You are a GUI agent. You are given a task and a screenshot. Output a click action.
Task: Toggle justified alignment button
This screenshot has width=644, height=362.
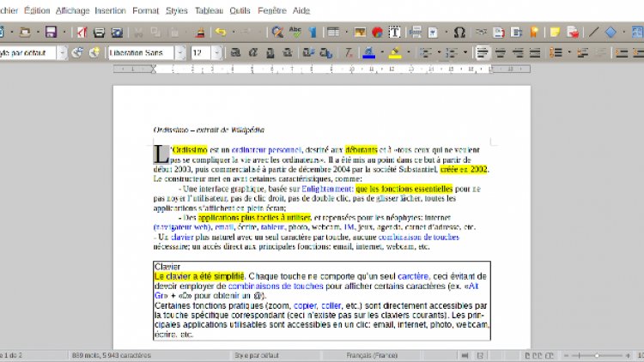click(535, 52)
